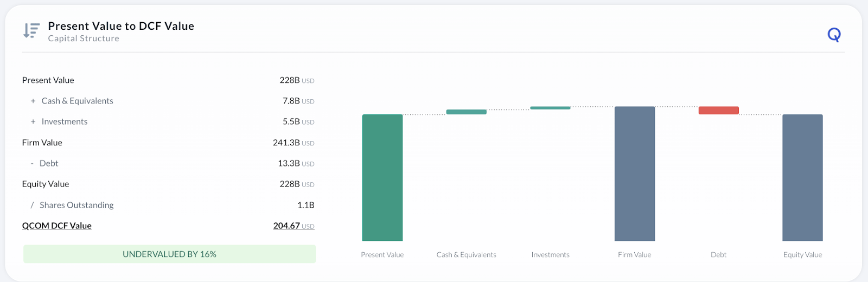Click the gray Firm Value bar
The height and width of the screenshot is (282, 868).
[x=635, y=174]
